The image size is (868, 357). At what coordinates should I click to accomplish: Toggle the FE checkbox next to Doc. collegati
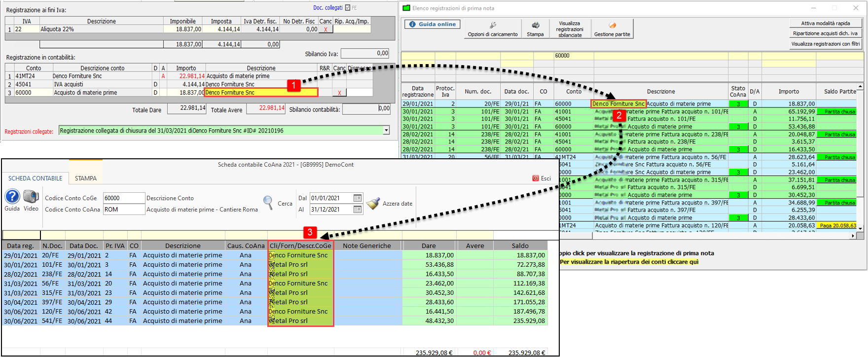[x=348, y=7]
